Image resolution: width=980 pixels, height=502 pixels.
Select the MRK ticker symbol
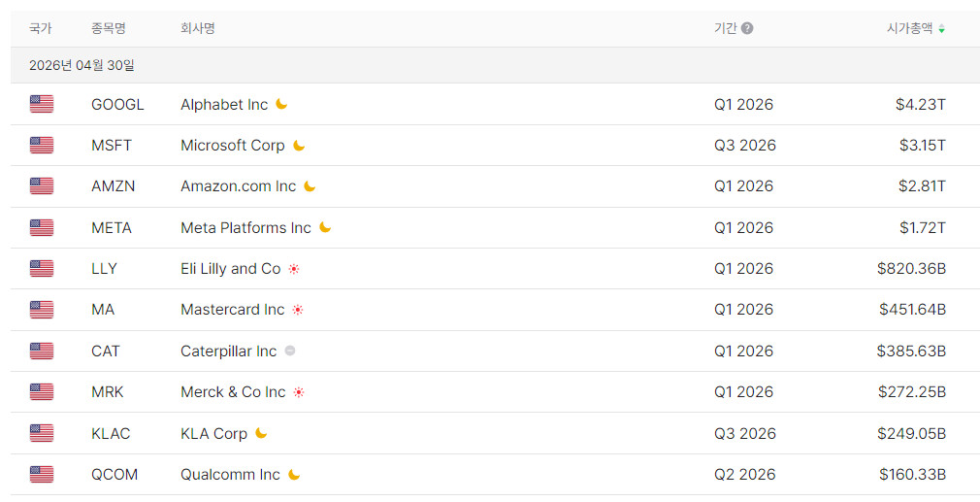coord(108,392)
